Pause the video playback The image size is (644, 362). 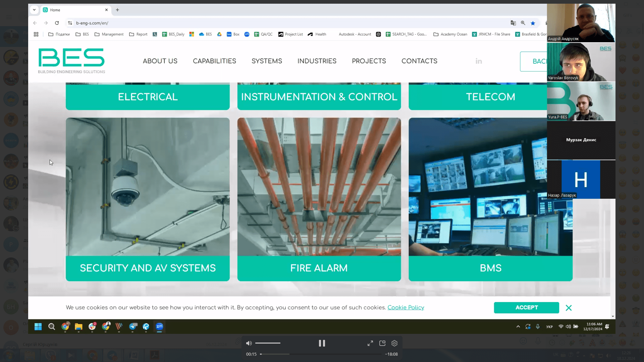[x=322, y=343]
